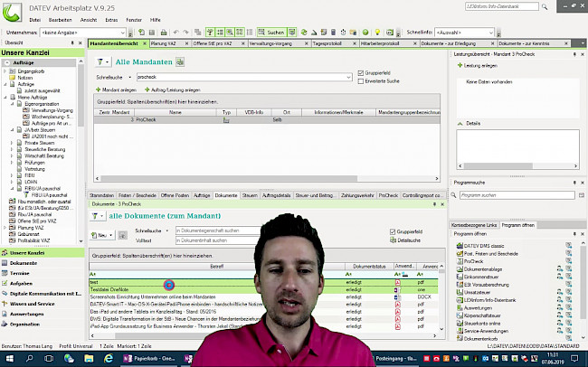Select the Fristen / Bescheide tab
The width and height of the screenshot is (588, 367).
(138, 195)
